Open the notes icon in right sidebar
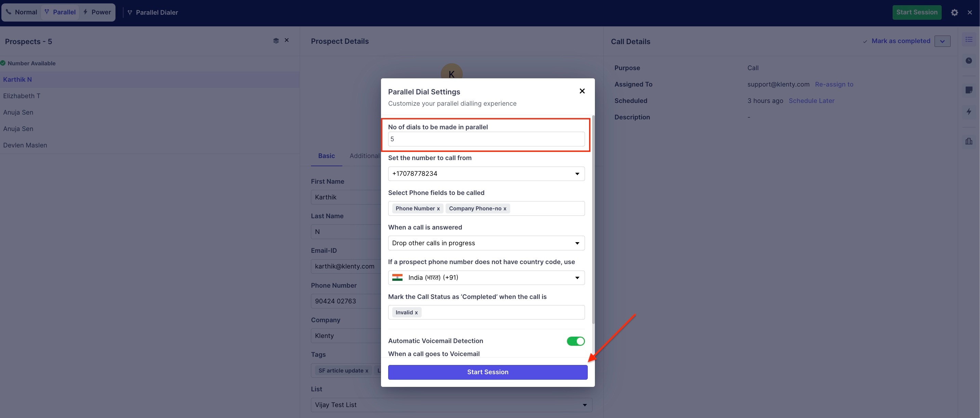 click(969, 90)
